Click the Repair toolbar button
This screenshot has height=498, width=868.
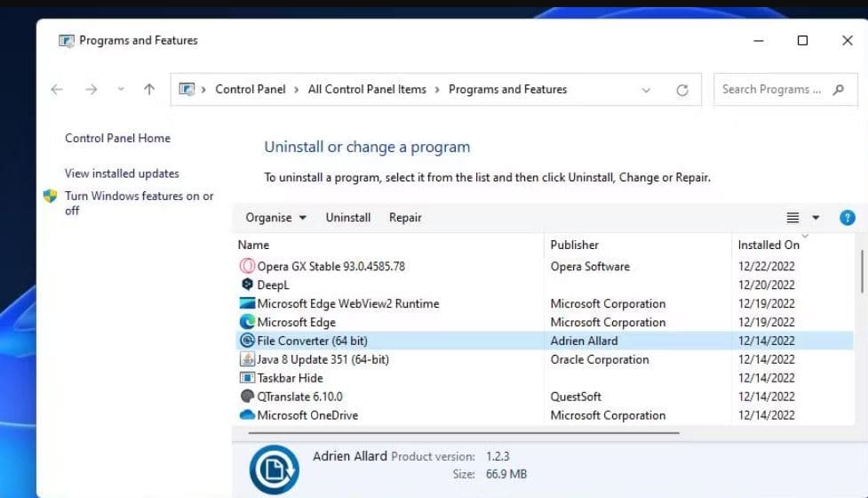(405, 218)
